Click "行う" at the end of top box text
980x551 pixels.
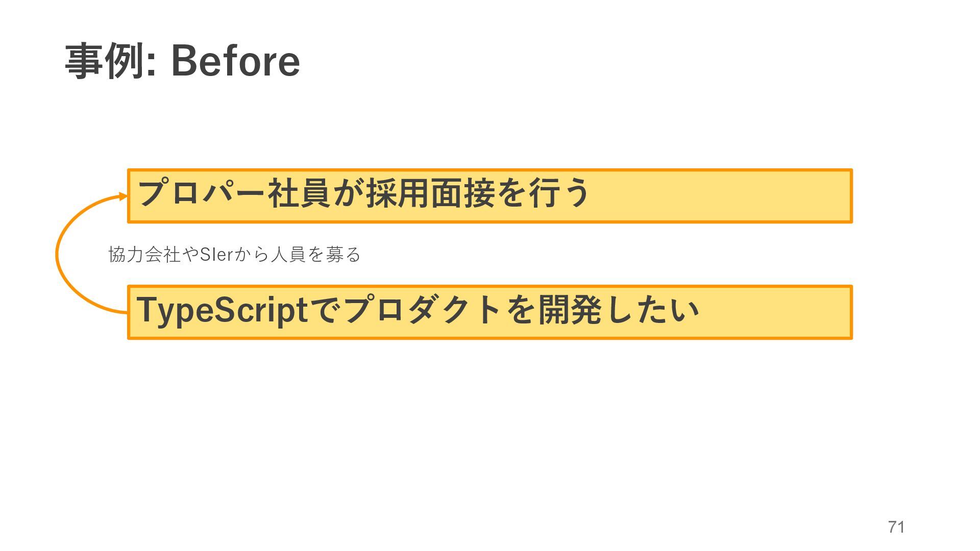click(x=559, y=193)
